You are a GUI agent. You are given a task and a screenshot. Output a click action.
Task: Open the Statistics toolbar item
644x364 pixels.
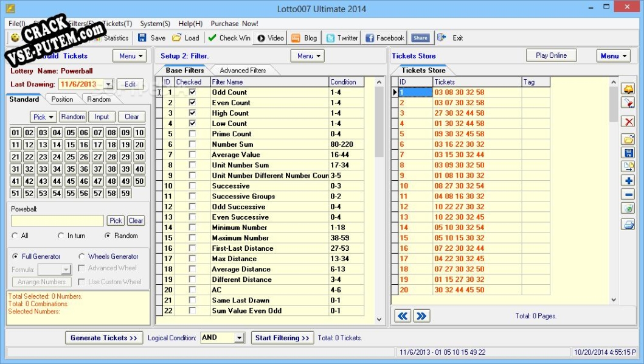point(112,38)
